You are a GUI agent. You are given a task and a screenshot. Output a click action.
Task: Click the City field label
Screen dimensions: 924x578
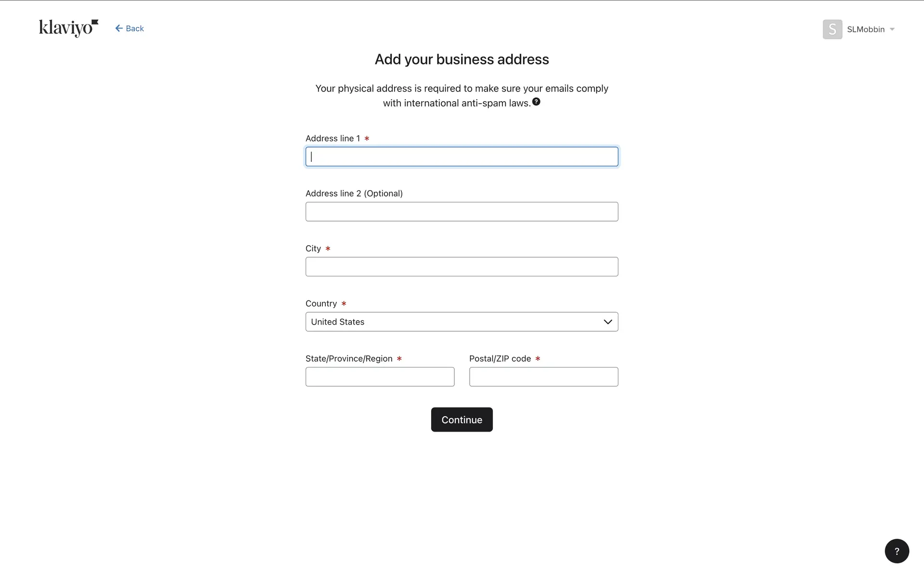coord(313,249)
